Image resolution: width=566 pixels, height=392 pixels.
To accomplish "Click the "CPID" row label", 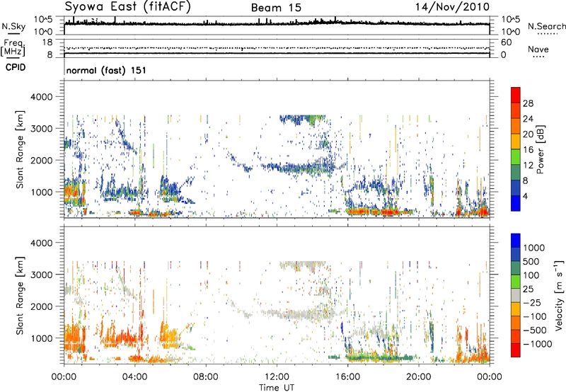I will [x=16, y=67].
